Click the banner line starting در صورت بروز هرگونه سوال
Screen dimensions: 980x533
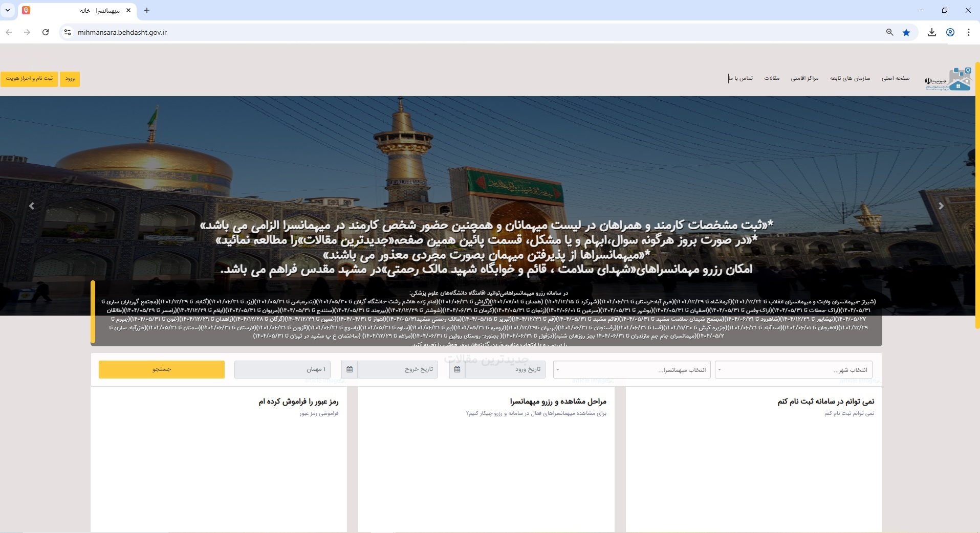coord(487,240)
